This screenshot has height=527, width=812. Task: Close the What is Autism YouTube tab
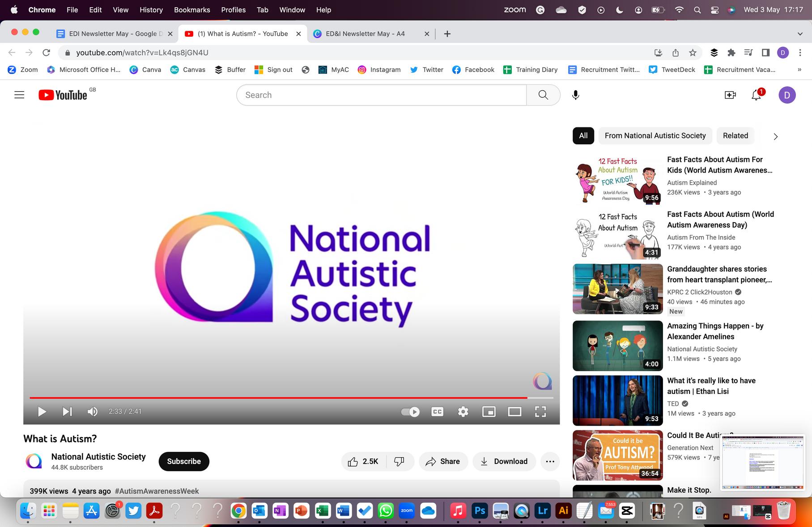point(298,34)
